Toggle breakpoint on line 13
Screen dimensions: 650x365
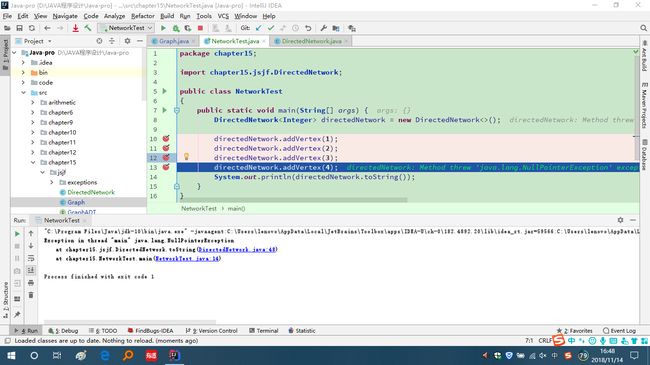coord(166,167)
